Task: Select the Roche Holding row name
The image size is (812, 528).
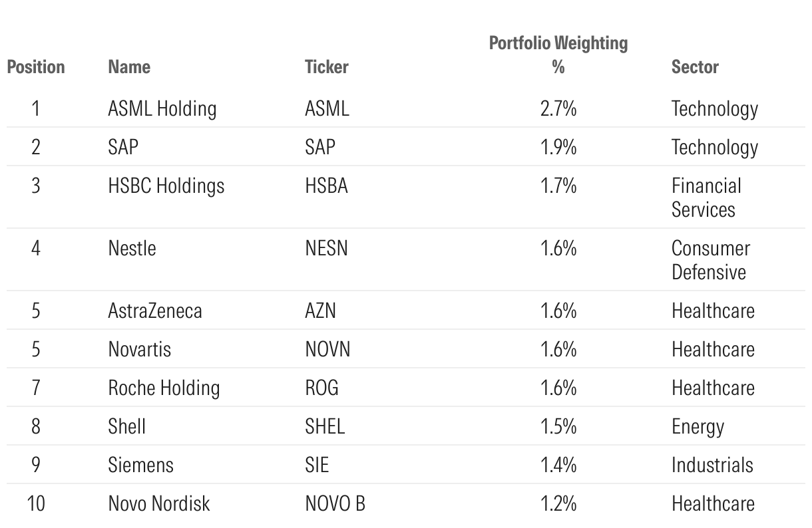Action: 164,388
